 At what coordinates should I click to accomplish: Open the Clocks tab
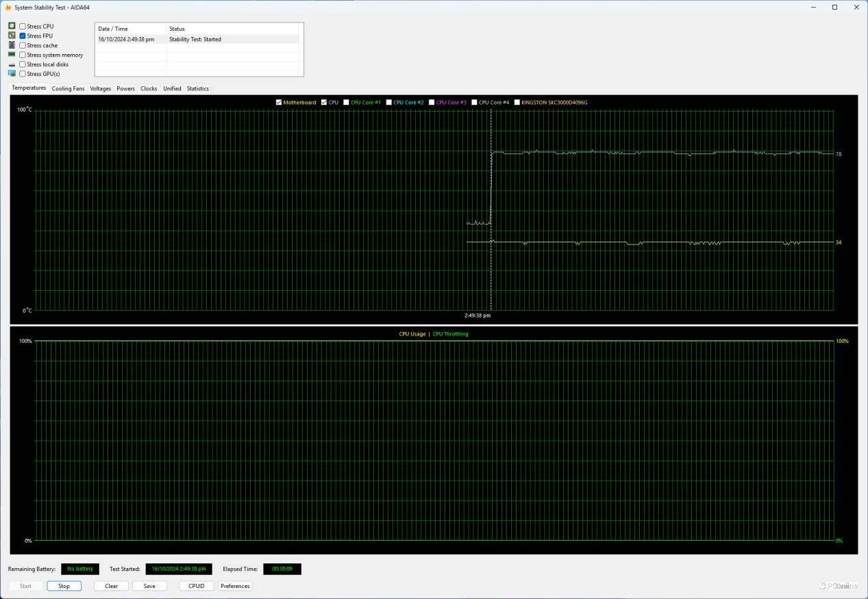pos(149,88)
